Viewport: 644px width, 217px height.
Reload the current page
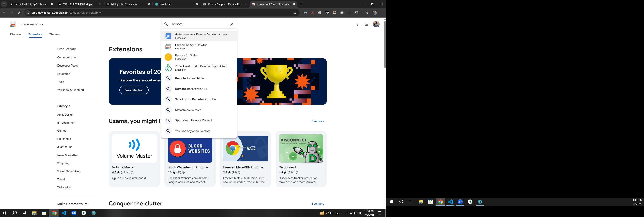click(19, 13)
